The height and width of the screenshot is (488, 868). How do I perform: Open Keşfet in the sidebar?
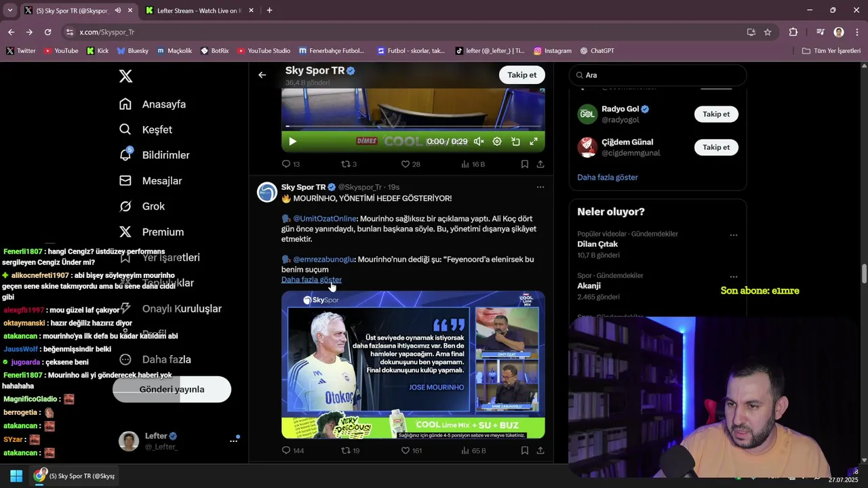[146, 129]
